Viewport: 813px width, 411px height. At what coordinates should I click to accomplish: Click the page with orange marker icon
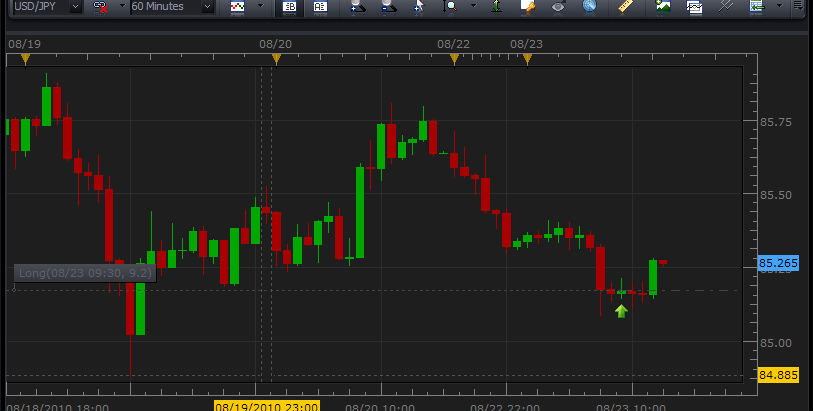point(527,6)
